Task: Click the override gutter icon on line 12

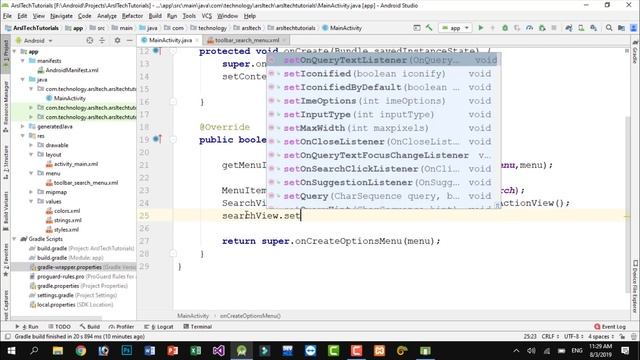Action: (157, 51)
